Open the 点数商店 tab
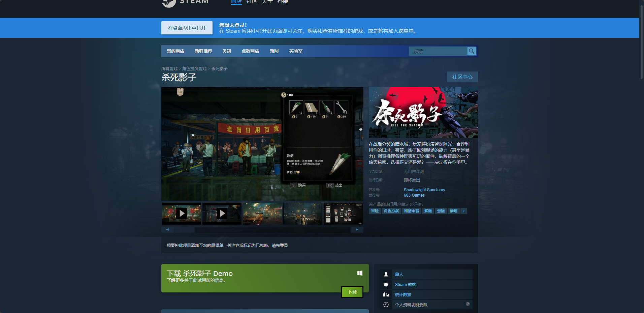The width and height of the screenshot is (644, 313). point(250,51)
